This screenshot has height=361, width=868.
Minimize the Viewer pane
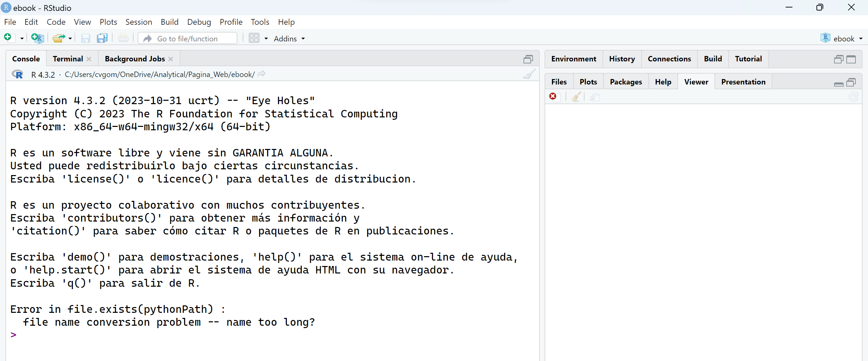pyautogui.click(x=839, y=83)
